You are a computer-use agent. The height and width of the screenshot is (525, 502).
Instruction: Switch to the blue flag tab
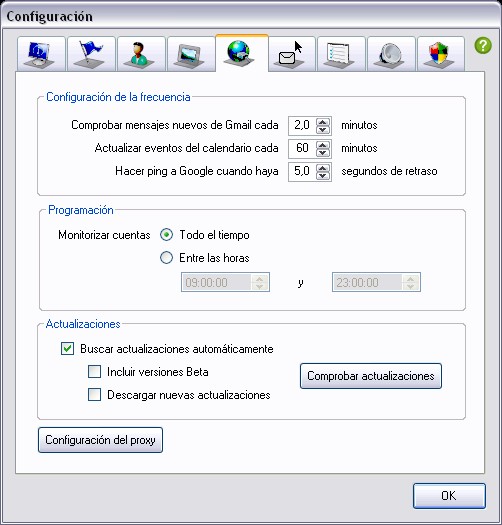(x=91, y=54)
